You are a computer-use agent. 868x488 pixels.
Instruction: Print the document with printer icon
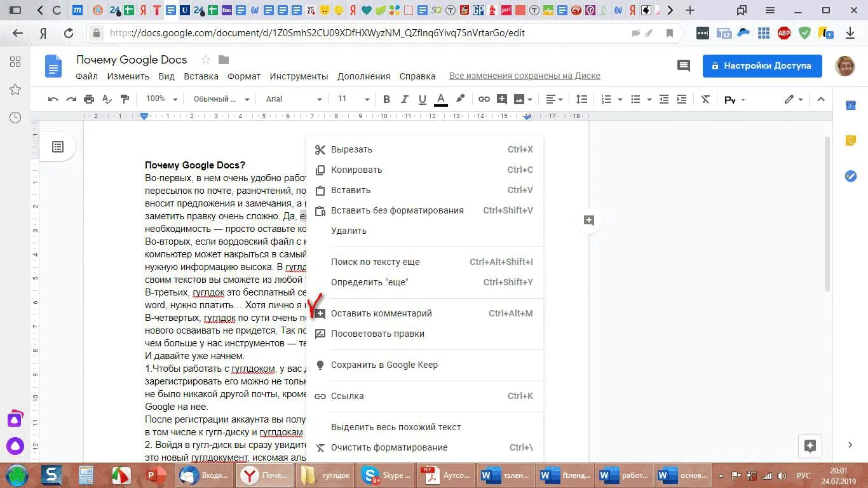(x=89, y=99)
